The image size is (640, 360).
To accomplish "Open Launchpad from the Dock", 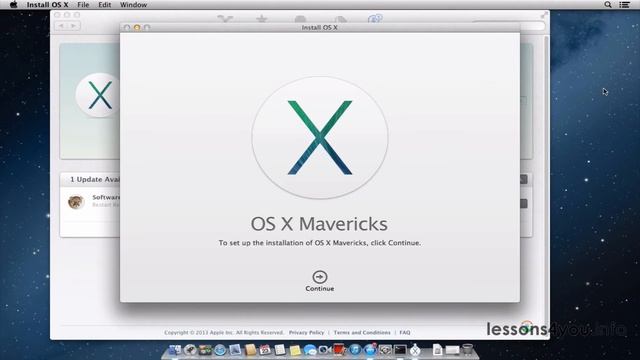I will point(190,350).
